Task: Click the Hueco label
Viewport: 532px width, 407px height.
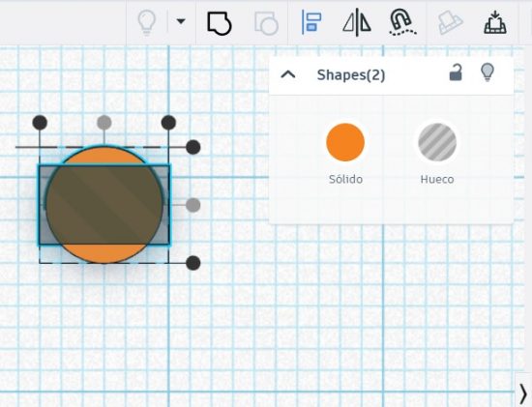Action: point(437,179)
